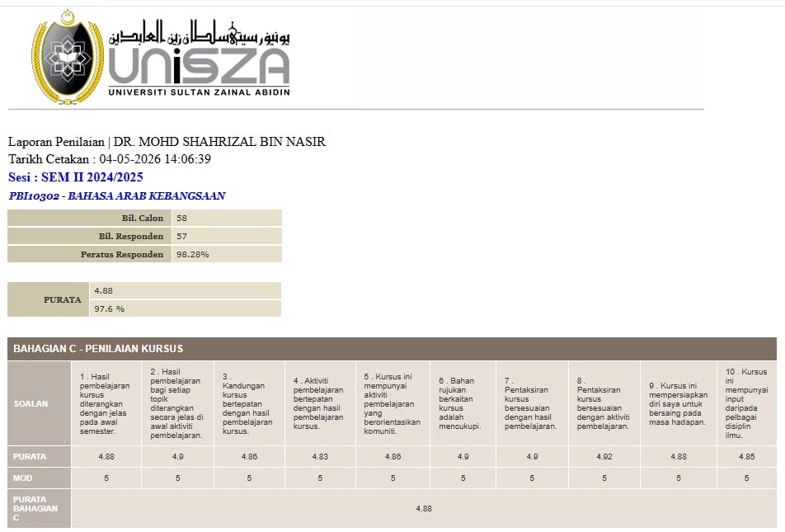Click question 3 'Kandungan kursus bertepatan' cell
Image resolution: width=785 pixels, height=532 pixels.
[x=249, y=404]
